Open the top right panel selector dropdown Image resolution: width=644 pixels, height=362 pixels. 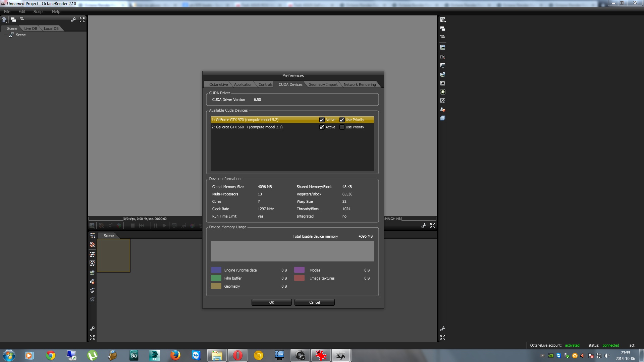click(443, 20)
